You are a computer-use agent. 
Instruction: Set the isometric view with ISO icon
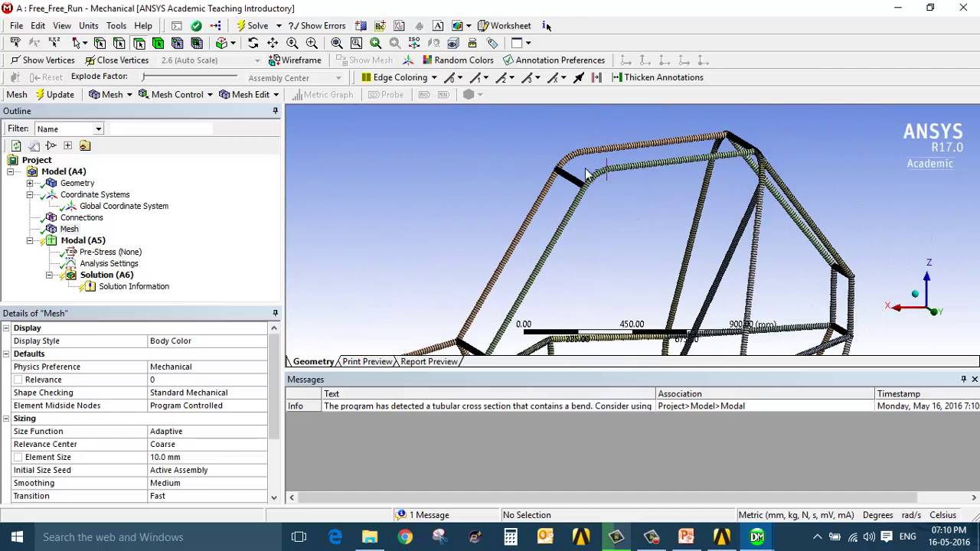(x=414, y=43)
